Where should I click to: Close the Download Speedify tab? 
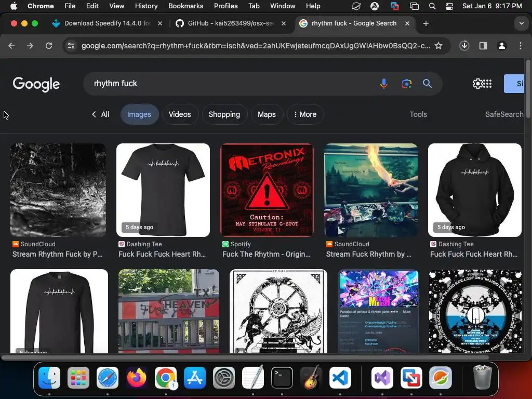[x=160, y=23]
